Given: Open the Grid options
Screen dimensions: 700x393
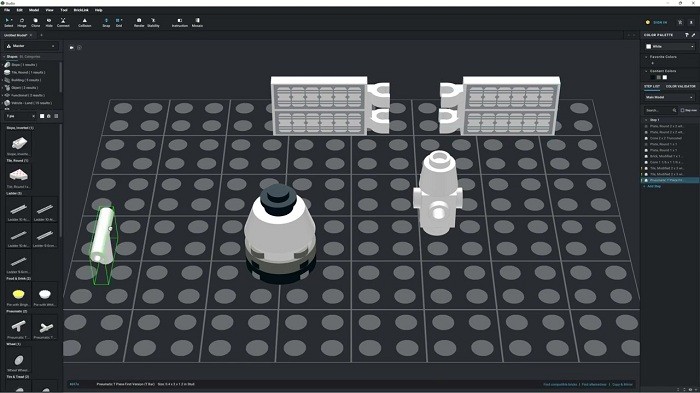Looking at the screenshot, I should (119, 22).
